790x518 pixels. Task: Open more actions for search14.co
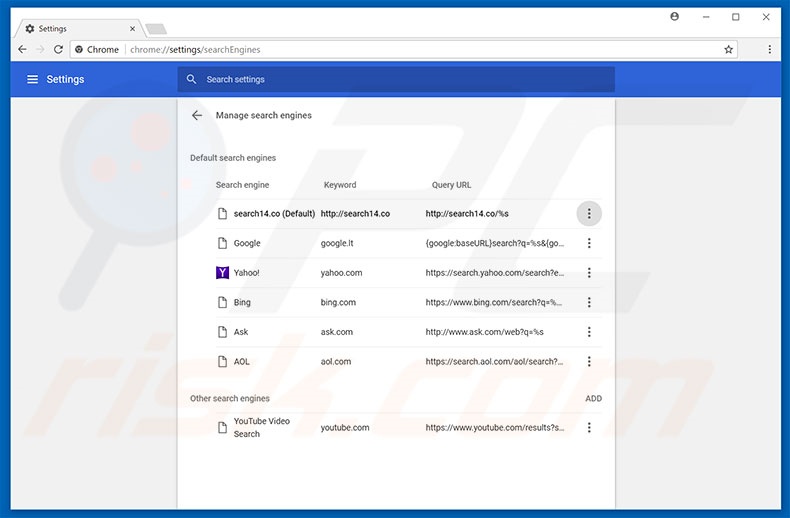coord(589,213)
